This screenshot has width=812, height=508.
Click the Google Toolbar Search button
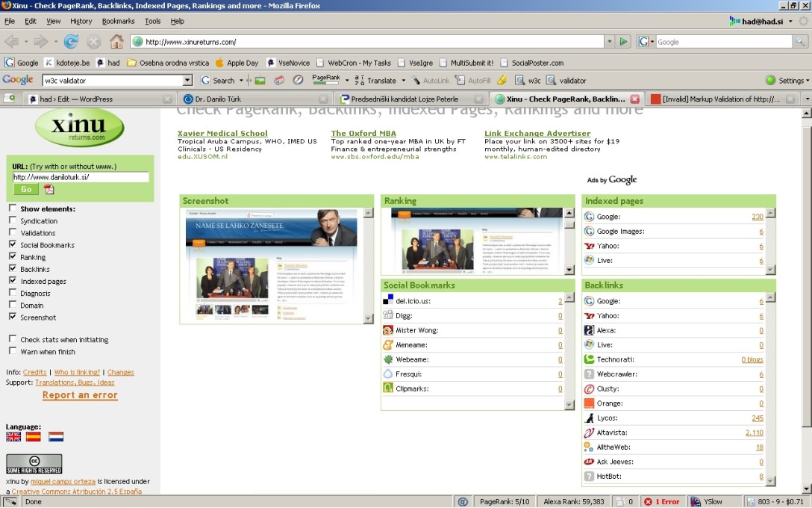(217, 81)
